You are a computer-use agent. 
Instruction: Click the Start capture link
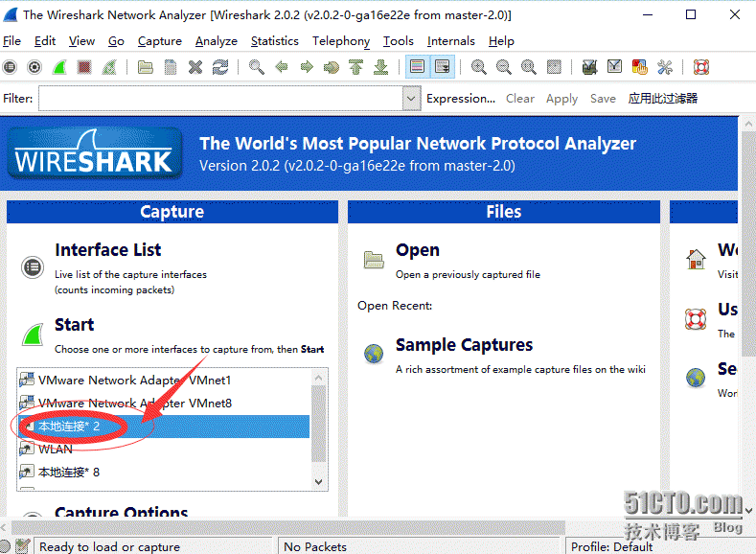74,325
